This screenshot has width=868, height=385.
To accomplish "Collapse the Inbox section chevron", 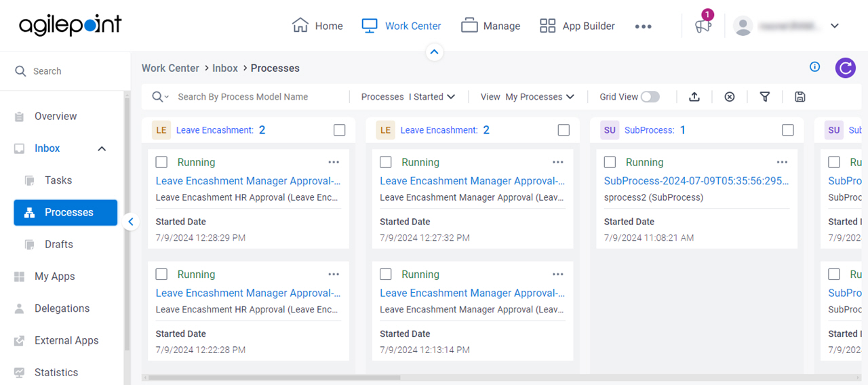I will [102, 148].
